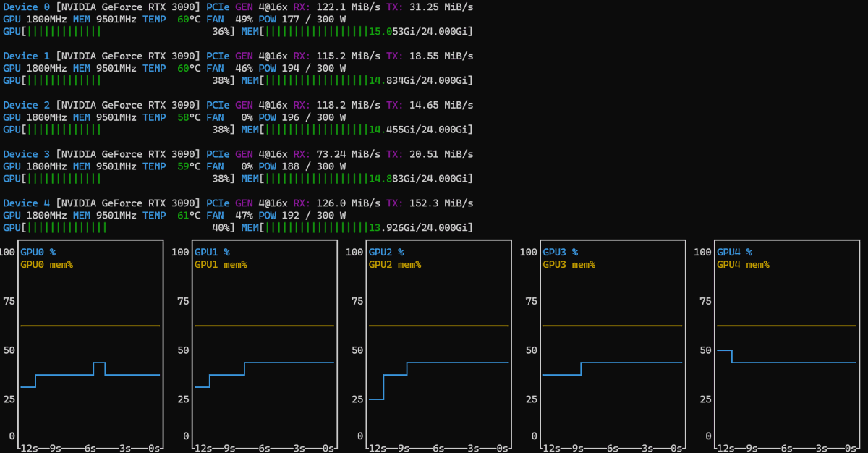Select memory value 14.455Gi/24.000Gi
This screenshot has height=453, width=868.
(x=419, y=130)
